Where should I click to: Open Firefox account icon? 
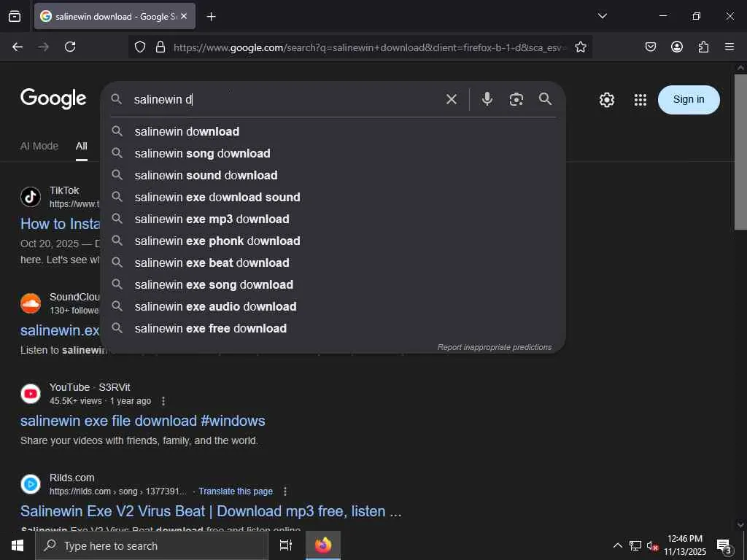(x=676, y=47)
